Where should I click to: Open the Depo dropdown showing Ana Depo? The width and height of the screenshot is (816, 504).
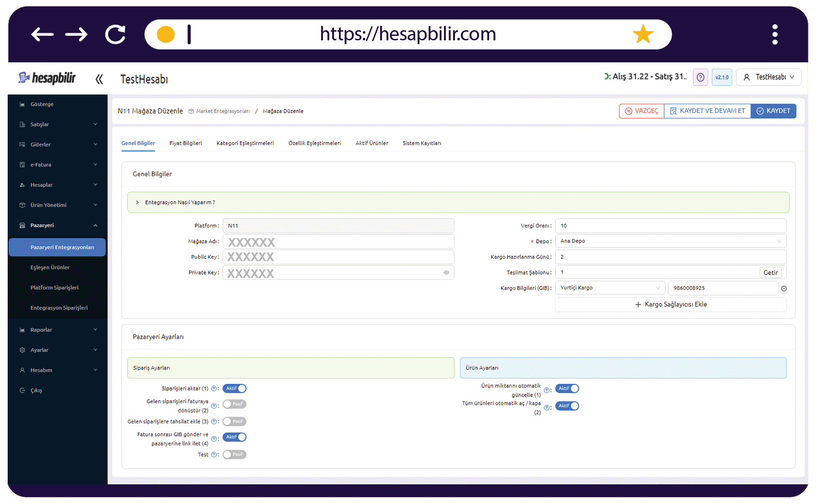point(671,241)
